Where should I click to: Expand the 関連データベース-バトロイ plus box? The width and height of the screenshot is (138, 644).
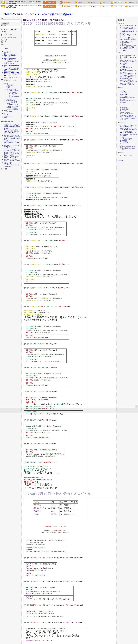pyautogui.click(x=2, y=78)
